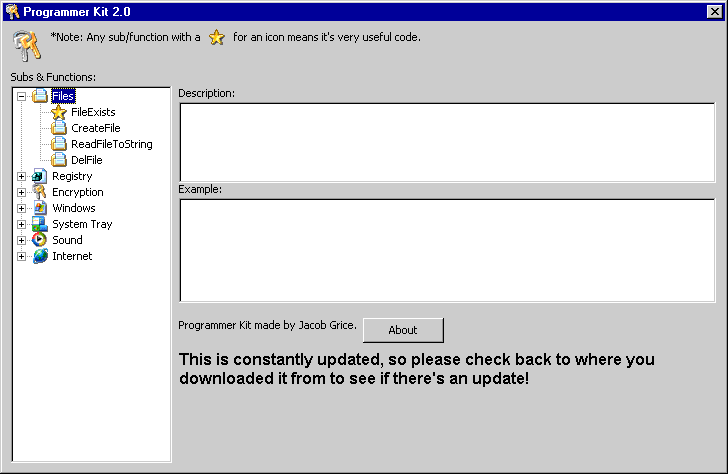This screenshot has height=474, width=728.
Task: Expand the Registry tree node
Action: 22,176
